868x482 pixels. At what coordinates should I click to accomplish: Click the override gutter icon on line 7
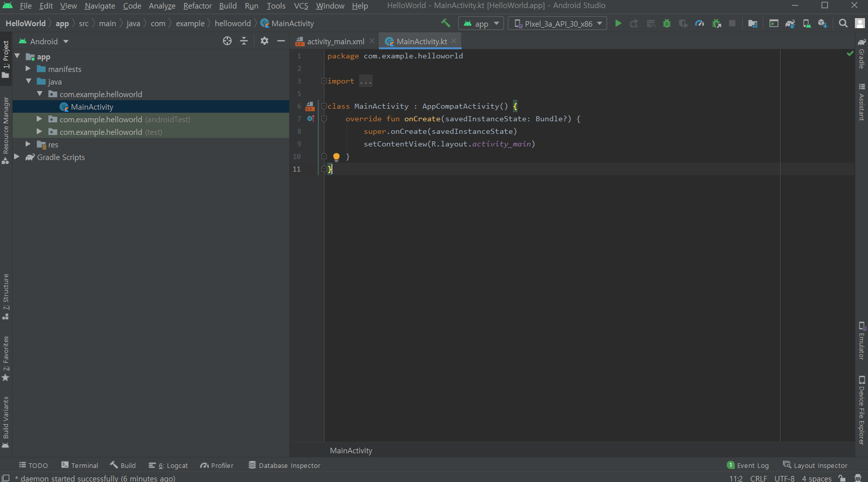(x=311, y=119)
